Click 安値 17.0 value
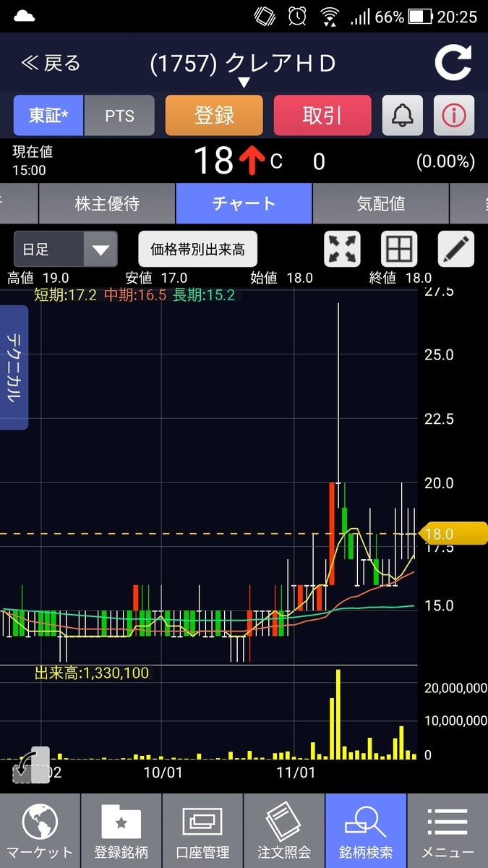Image resolution: width=488 pixels, height=868 pixels. [x=156, y=278]
